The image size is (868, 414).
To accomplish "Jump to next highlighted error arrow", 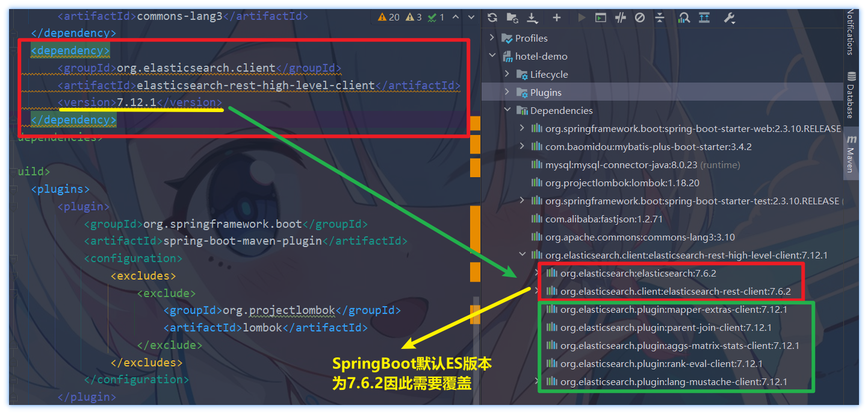I will point(470,17).
